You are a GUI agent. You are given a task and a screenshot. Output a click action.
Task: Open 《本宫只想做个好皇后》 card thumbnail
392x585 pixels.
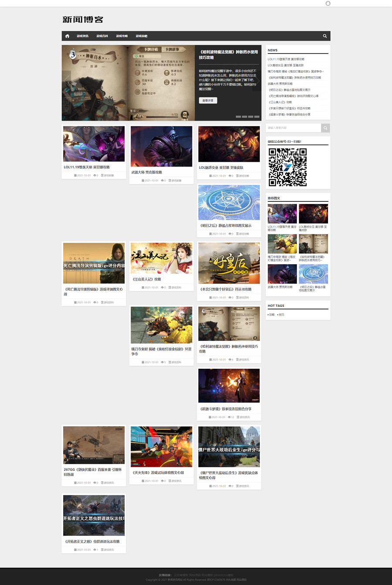point(229,263)
